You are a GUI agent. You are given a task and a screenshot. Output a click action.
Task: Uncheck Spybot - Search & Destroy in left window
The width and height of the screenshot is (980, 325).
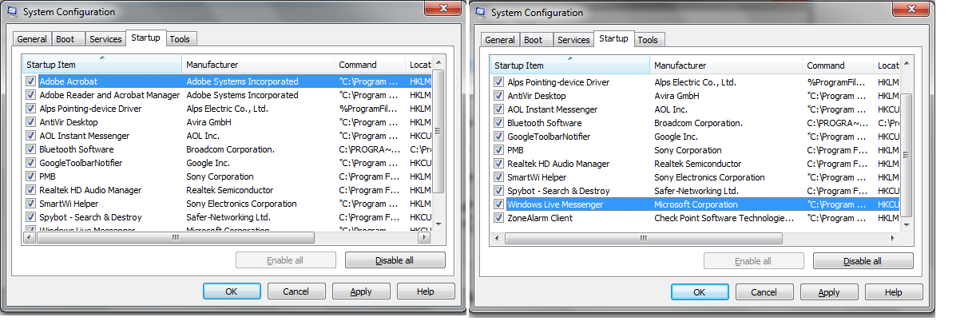31,217
